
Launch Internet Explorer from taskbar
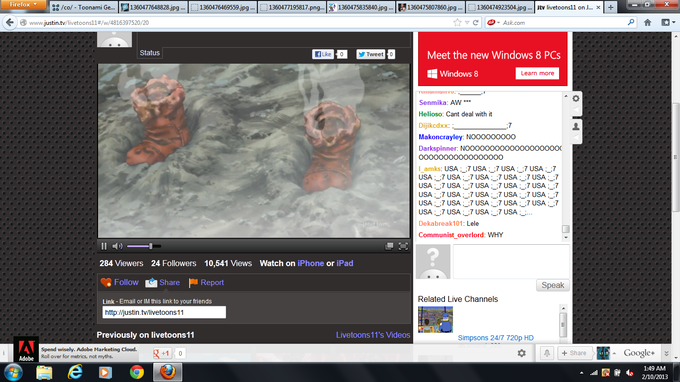[75, 372]
